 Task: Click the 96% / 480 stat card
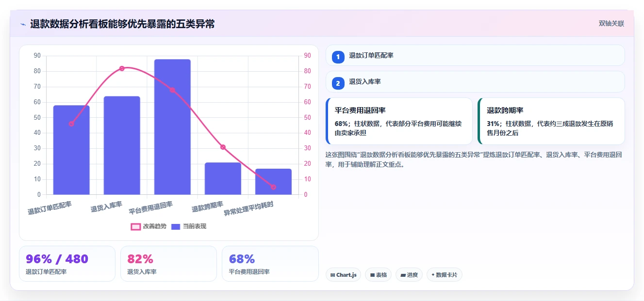(x=67, y=264)
